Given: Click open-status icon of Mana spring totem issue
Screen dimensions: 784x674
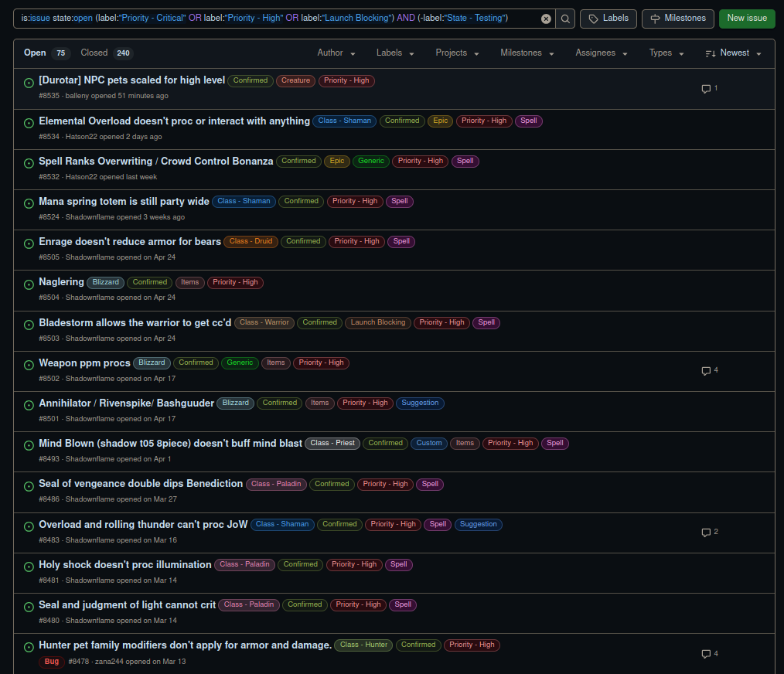Looking at the screenshot, I should click(x=29, y=203).
